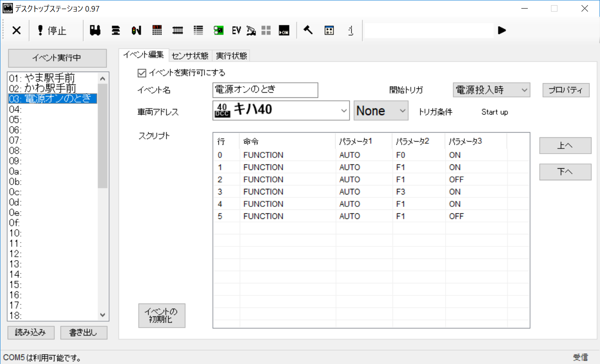Screen dimensions: 600x364
Task: Open the multi-loco stack icon
Action: click(116, 30)
